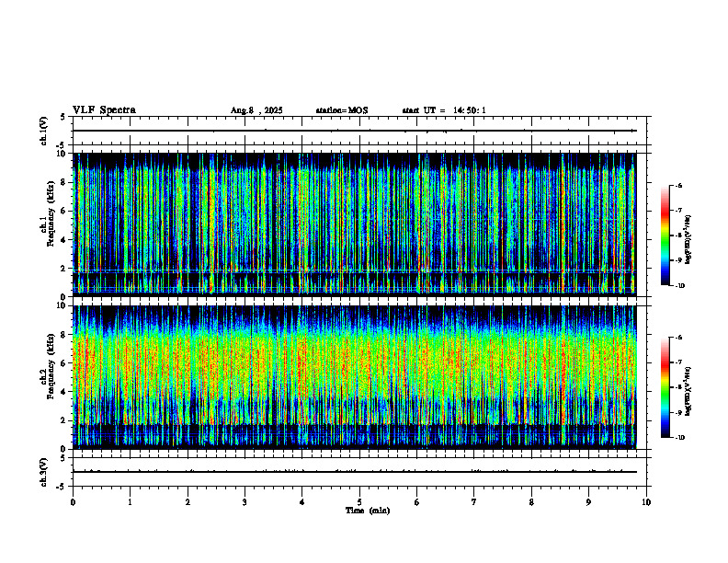Click the time axis tick label "7"

474,502
